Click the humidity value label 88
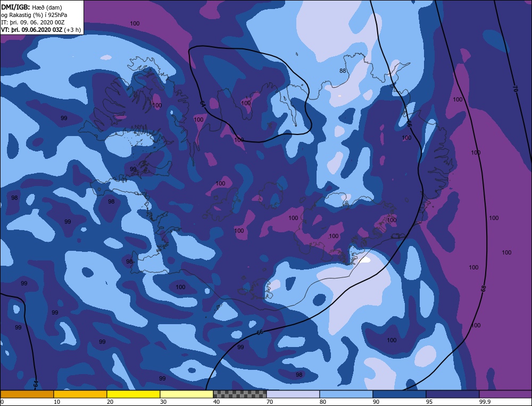Viewport: 532px width, 406px height. point(343,71)
